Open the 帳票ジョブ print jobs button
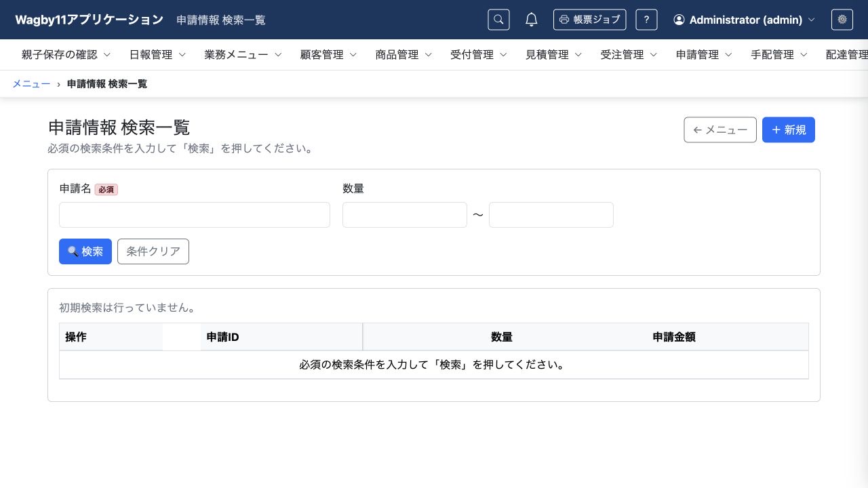Screen dimensions: 868x488 [590, 20]
